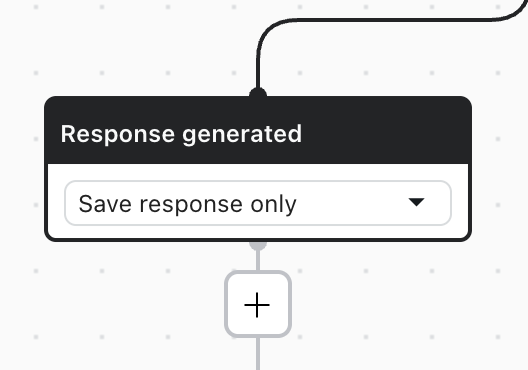Open the Save response only dropdown
Image resolution: width=528 pixels, height=370 pixels.
pyautogui.click(x=258, y=203)
